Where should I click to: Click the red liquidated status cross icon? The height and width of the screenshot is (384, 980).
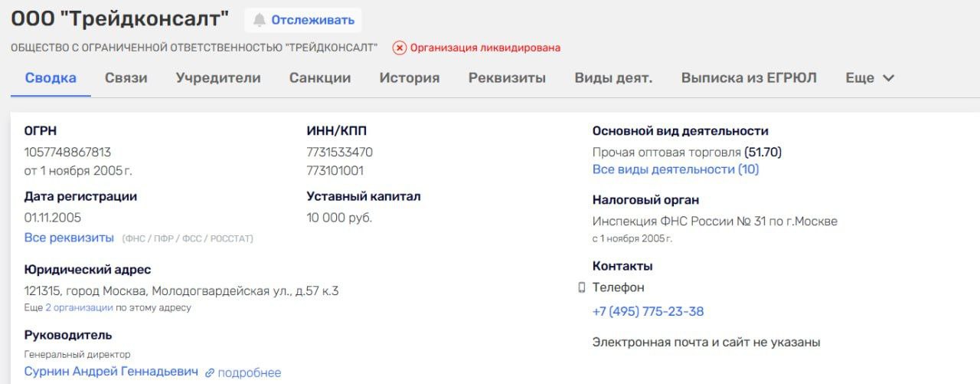(x=399, y=48)
